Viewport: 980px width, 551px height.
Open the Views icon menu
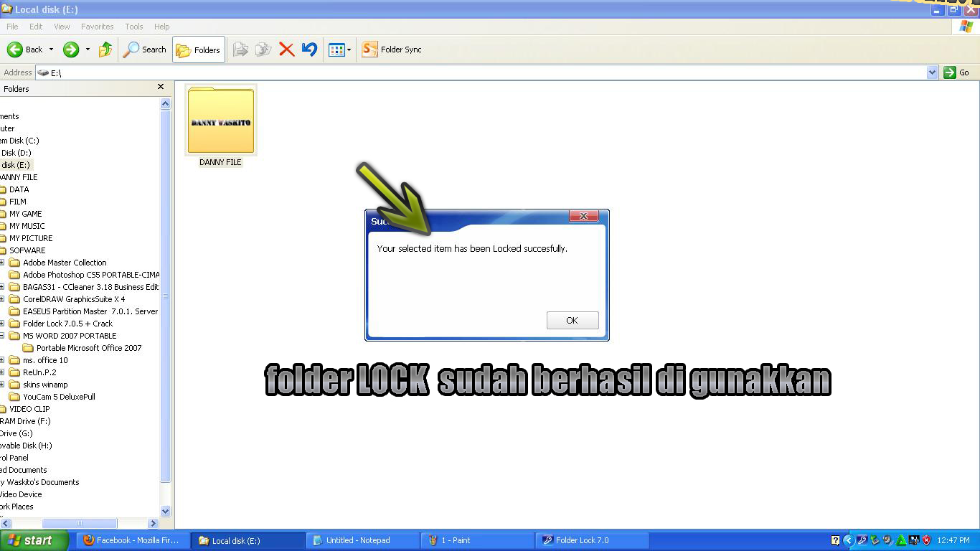339,50
